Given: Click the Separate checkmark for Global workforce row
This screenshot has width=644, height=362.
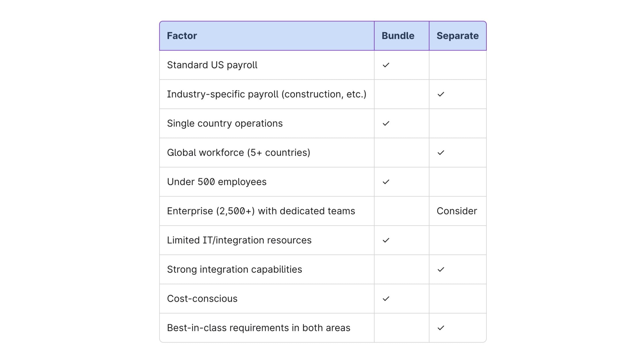Looking at the screenshot, I should [441, 153].
